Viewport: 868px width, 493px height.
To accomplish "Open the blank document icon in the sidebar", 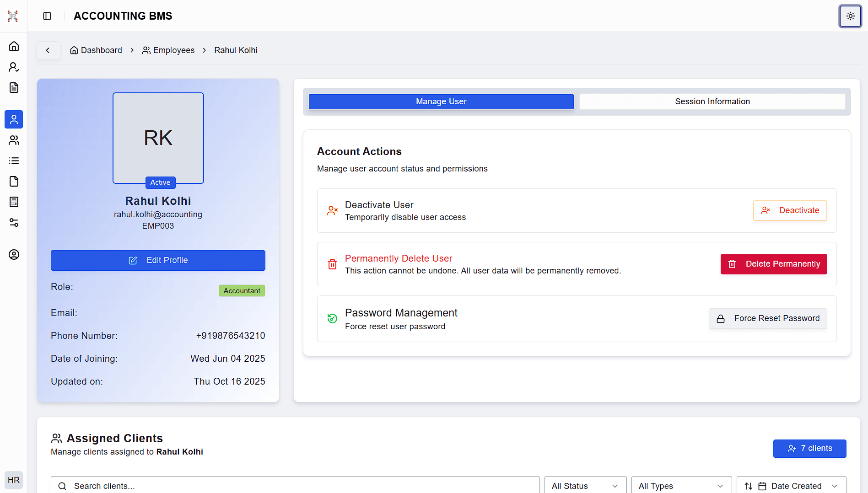I will [x=14, y=181].
